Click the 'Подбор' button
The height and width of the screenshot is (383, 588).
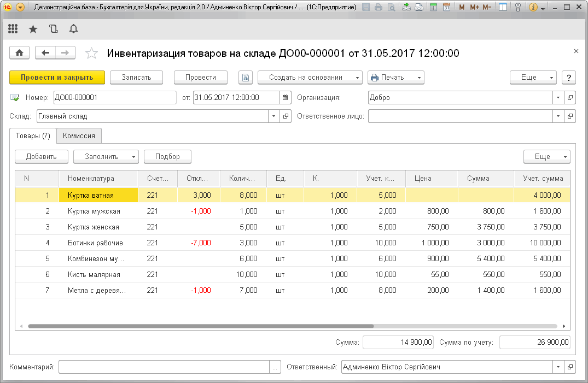[x=167, y=157]
